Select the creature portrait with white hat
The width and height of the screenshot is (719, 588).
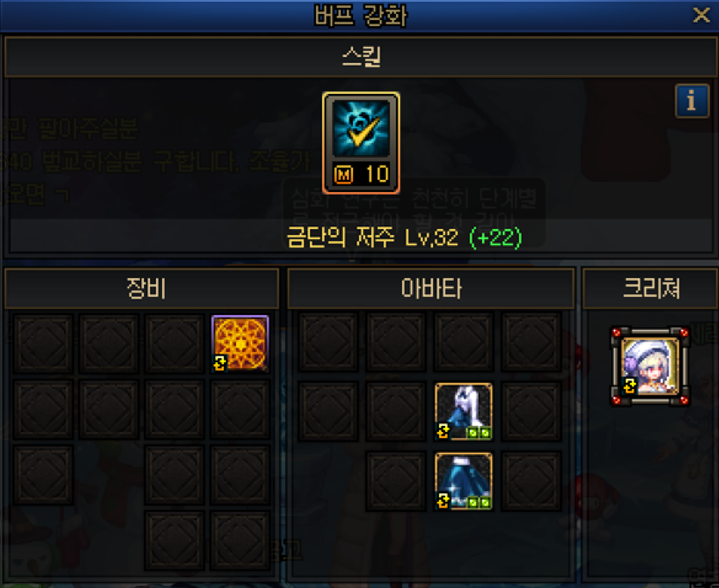(x=650, y=367)
